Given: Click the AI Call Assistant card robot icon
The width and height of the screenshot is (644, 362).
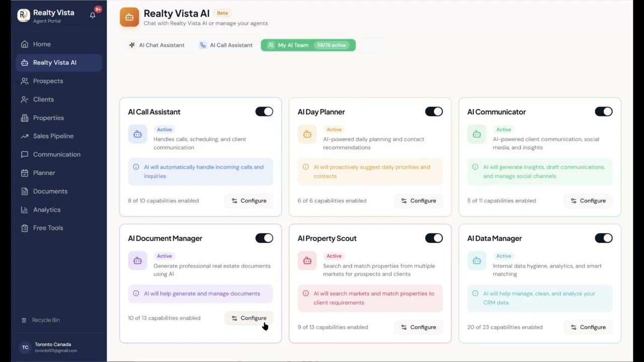Looking at the screenshot, I should [137, 134].
